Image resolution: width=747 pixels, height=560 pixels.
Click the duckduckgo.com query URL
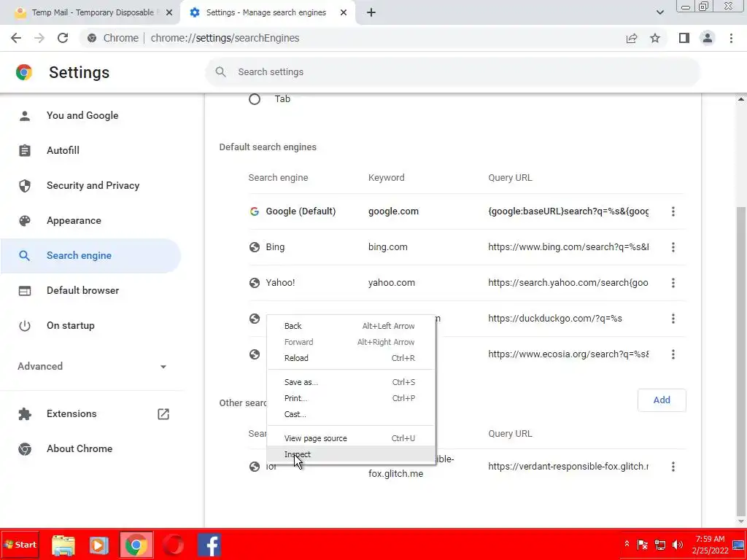click(x=555, y=319)
